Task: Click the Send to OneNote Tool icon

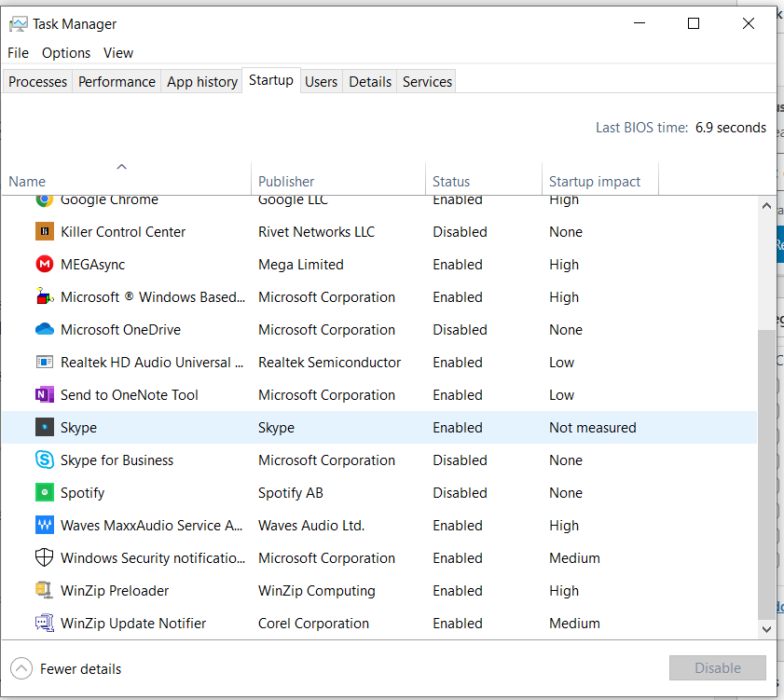Action: 45,394
